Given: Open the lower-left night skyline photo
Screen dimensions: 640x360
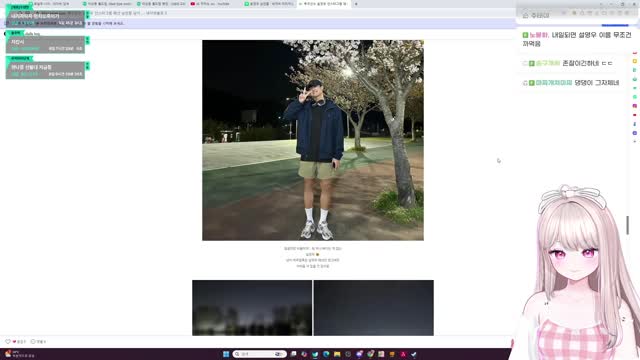Looking at the screenshot, I should (x=252, y=308).
